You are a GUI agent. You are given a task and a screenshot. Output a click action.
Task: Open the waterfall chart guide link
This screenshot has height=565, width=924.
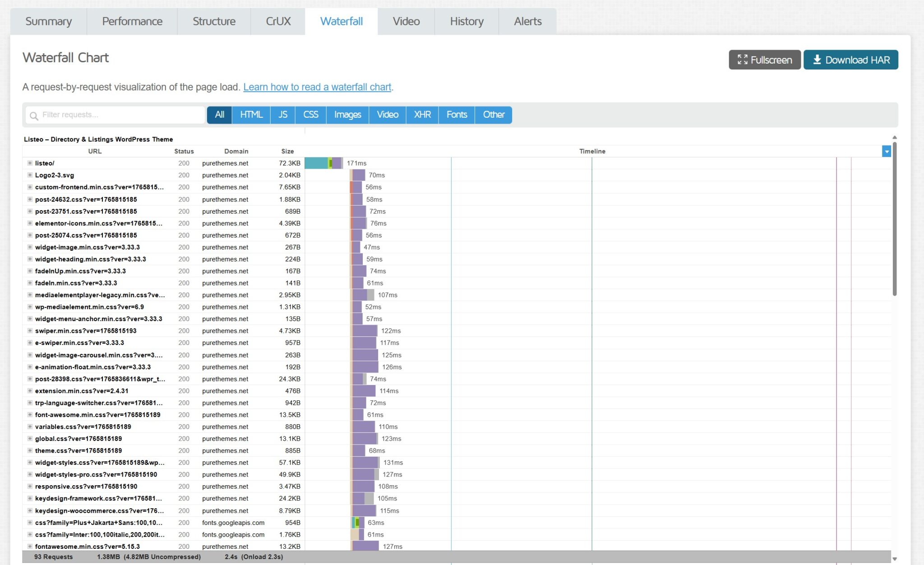pyautogui.click(x=317, y=87)
